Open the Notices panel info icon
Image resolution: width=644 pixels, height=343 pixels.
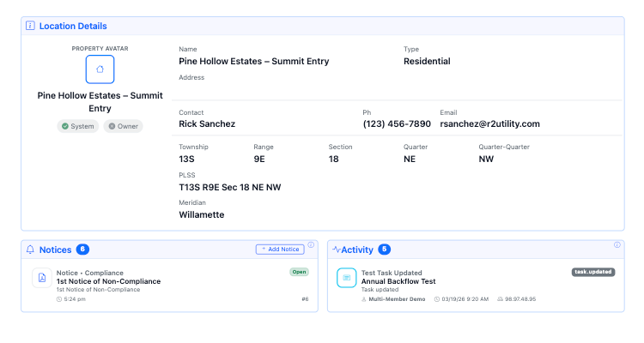pyautogui.click(x=311, y=245)
